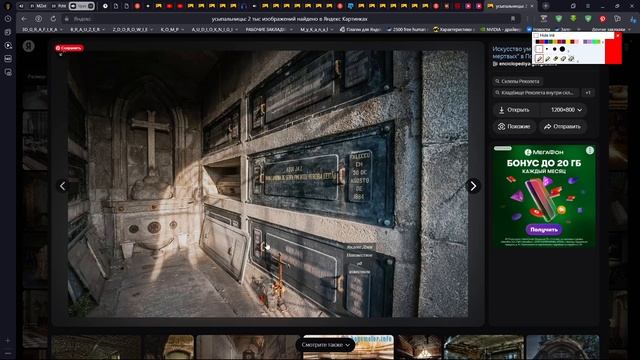
Task: Go to the previous image with the left arrow
Action: tap(62, 186)
